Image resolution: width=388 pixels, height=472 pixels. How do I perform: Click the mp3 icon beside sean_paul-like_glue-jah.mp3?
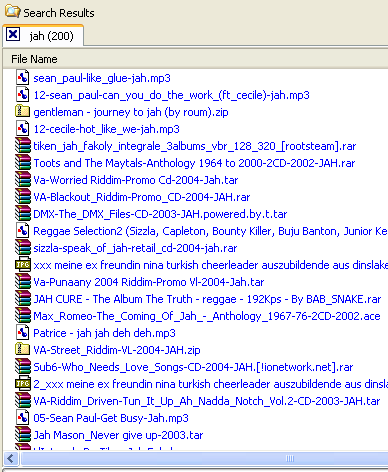(x=22, y=78)
